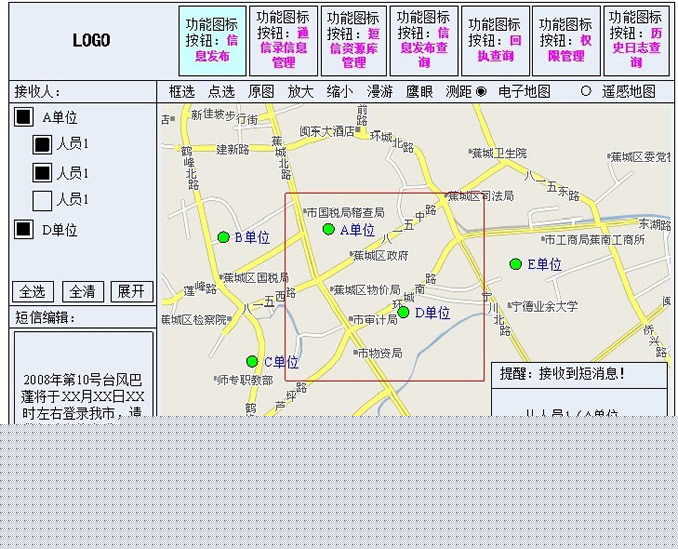This screenshot has width=678, height=549.
Task: Choose the 框选 map tool
Action: click(182, 91)
